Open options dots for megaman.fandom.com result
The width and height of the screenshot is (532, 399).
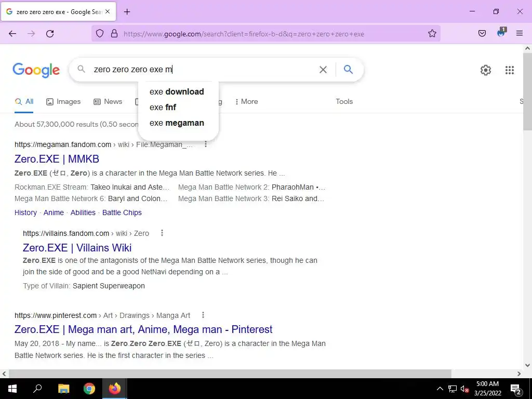[206, 144]
